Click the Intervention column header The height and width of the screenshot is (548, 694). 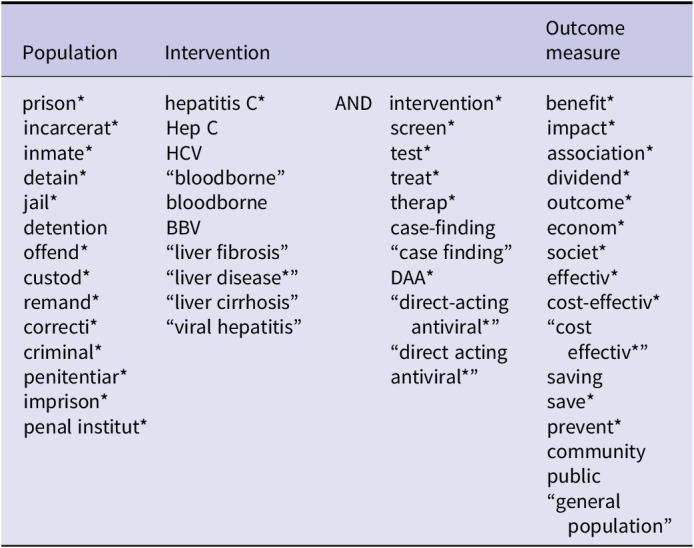tap(217, 53)
